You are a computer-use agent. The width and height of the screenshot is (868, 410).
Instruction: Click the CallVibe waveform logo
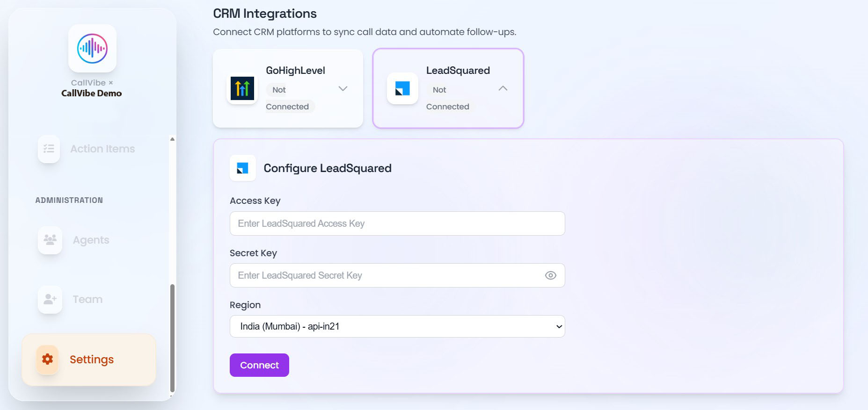coord(92,48)
